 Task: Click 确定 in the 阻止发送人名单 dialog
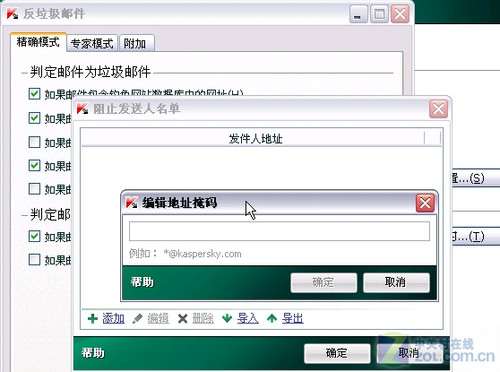pos(337,353)
